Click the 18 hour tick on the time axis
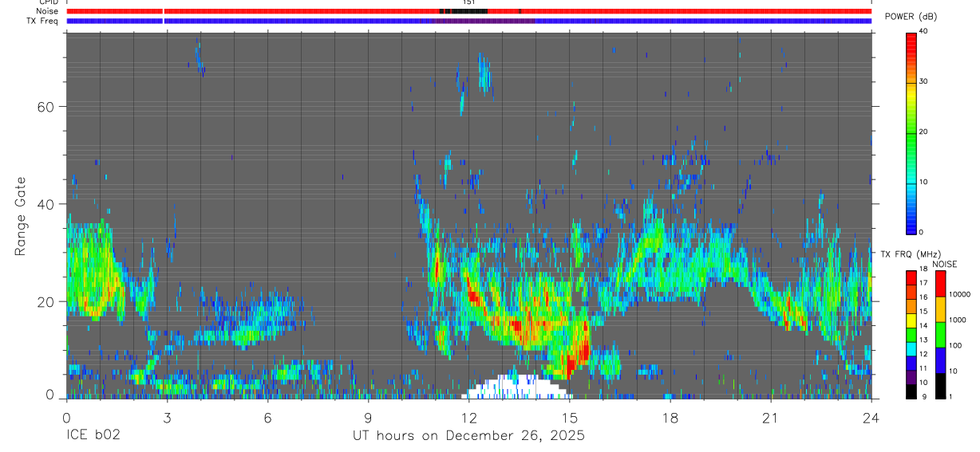Image resolution: width=980 pixels, height=452 pixels. [670, 417]
